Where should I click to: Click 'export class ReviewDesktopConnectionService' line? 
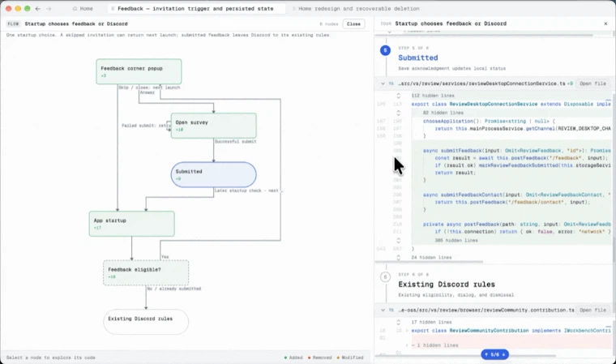pyautogui.click(x=511, y=104)
